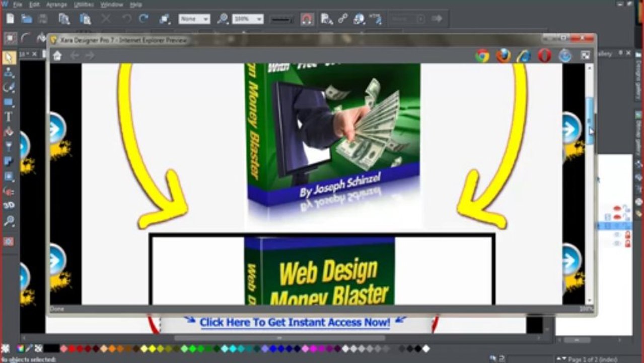
Task: Preview in Firefox browser icon
Action: click(x=504, y=56)
